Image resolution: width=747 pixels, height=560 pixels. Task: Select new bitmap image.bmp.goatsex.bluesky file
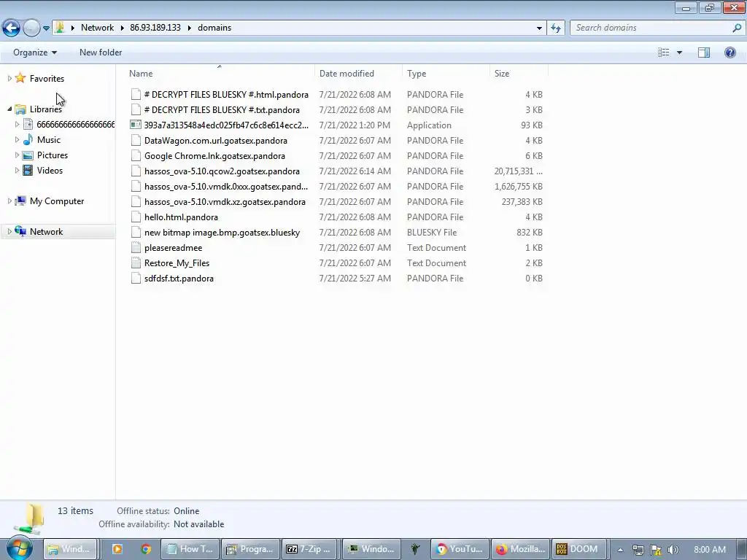(222, 233)
